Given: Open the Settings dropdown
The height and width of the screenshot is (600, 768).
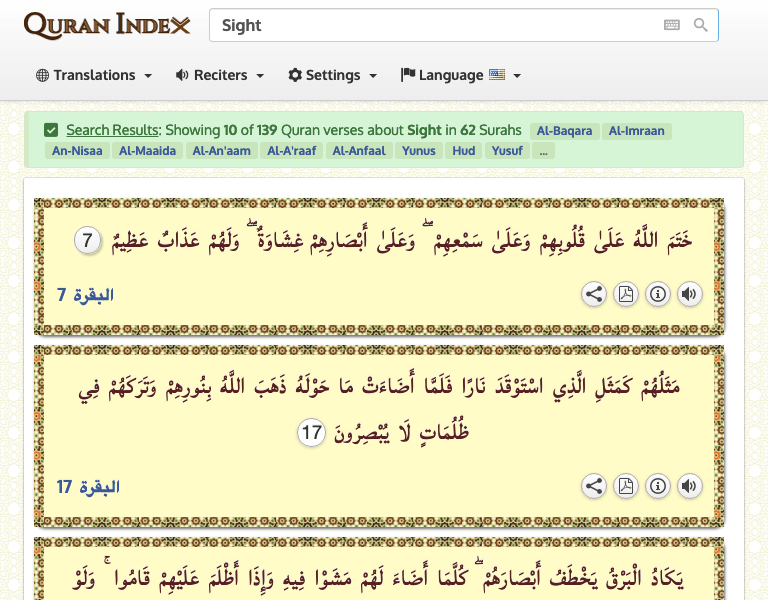Looking at the screenshot, I should (333, 75).
